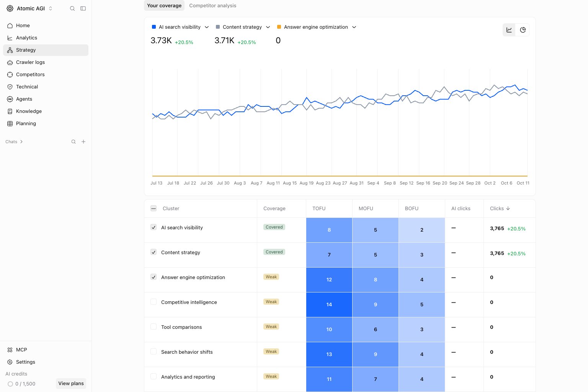
Task: Check Search behavior shifts row checkbox
Action: (x=154, y=351)
